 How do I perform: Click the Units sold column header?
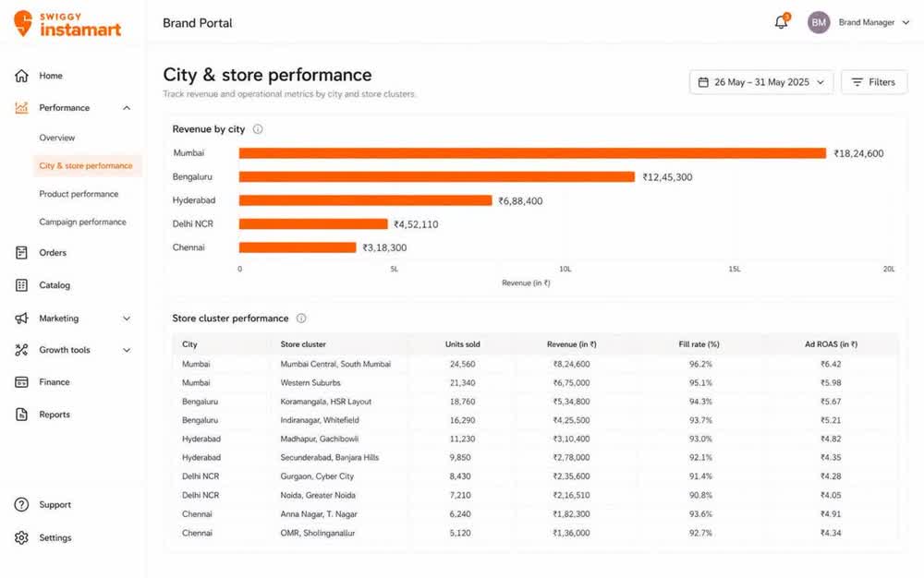(463, 344)
